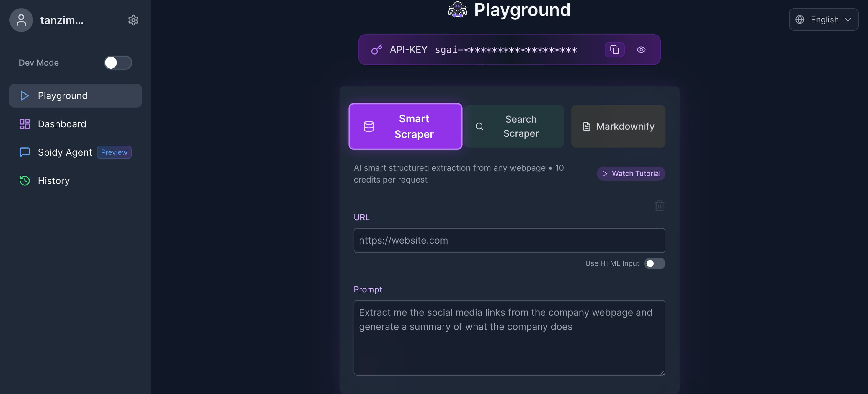Viewport: 868px width, 394px height.
Task: Click the Dashboard grid icon
Action: pyautogui.click(x=25, y=124)
